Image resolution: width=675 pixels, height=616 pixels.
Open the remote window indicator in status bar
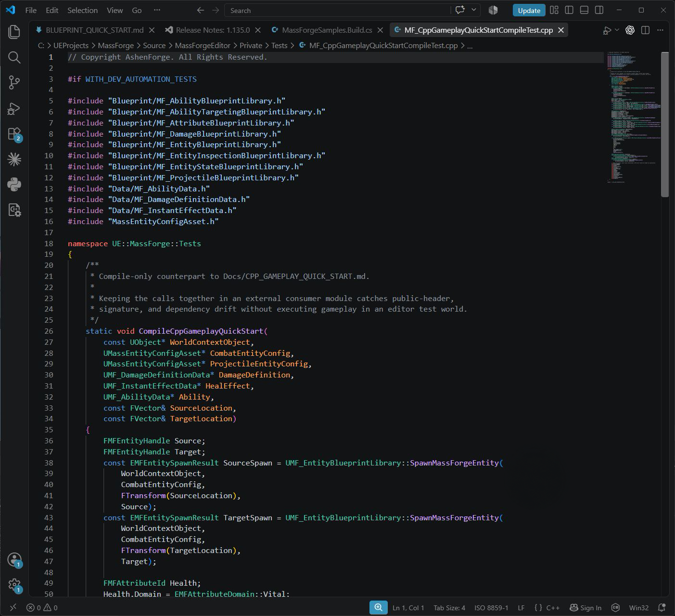click(13, 607)
